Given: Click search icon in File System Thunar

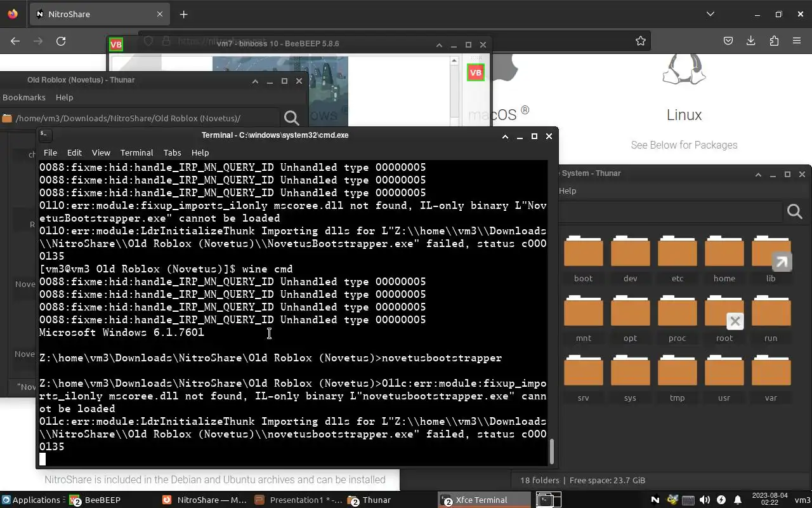Looking at the screenshot, I should [x=795, y=211].
